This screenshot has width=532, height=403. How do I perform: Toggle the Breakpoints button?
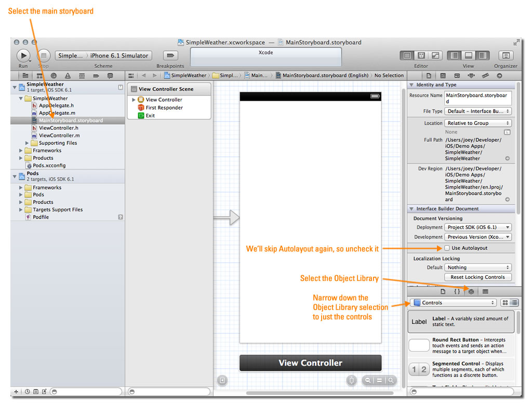[x=170, y=55]
